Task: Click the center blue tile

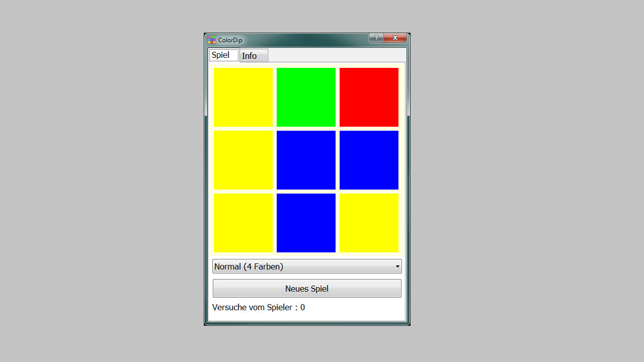Action: click(x=306, y=160)
